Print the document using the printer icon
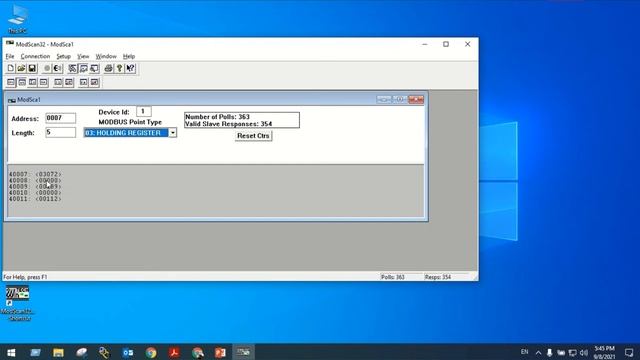 pyautogui.click(x=109, y=68)
